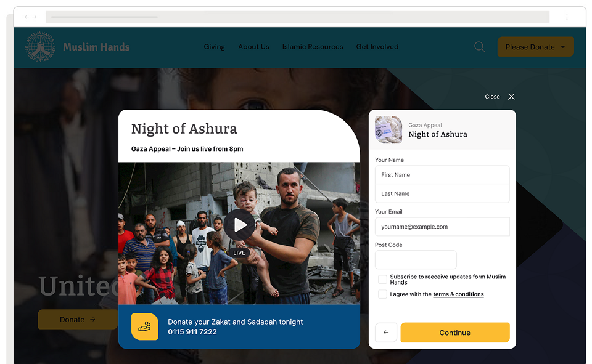Open the browser three-dot menu
The height and width of the screenshot is (364, 592).
click(x=567, y=17)
